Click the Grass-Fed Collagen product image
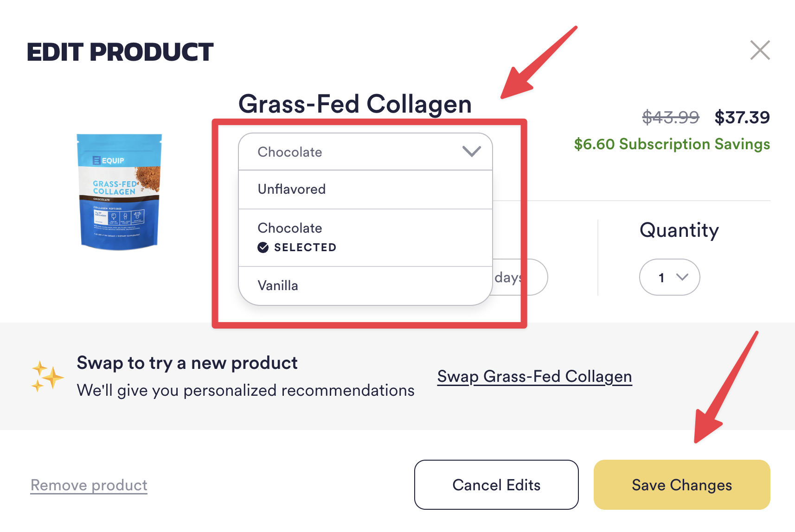795x532 pixels. (119, 191)
